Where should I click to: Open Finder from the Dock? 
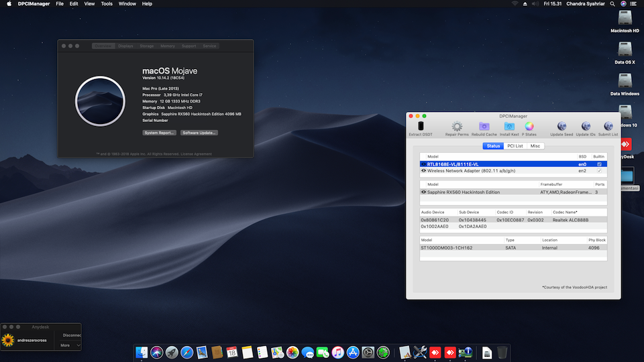[142, 352]
